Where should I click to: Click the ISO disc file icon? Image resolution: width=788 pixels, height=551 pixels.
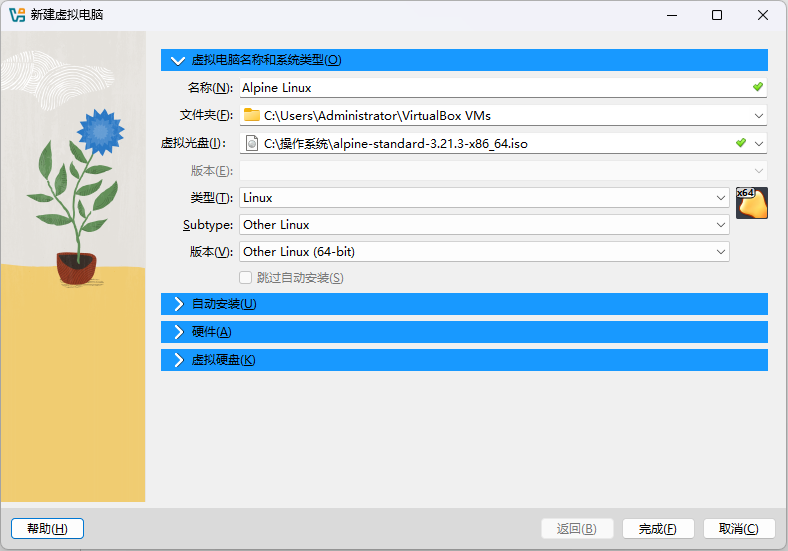tap(252, 144)
